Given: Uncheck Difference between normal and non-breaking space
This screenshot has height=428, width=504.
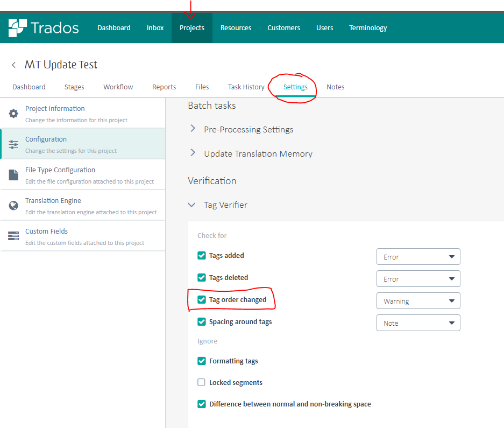Looking at the screenshot, I should pos(201,404).
